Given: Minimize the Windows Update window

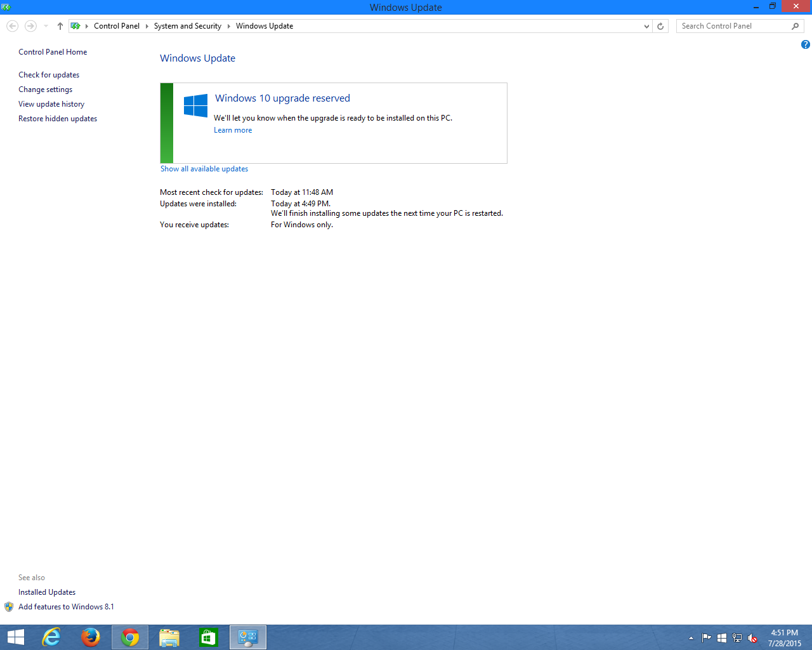Looking at the screenshot, I should (x=756, y=7).
